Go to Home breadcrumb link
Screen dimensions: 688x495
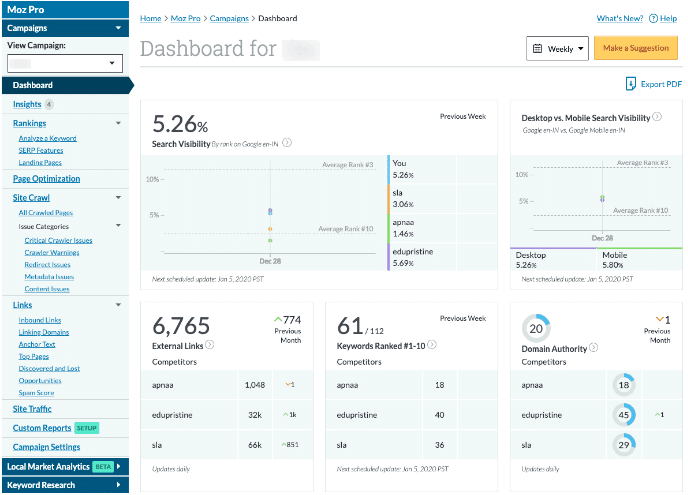coord(150,18)
